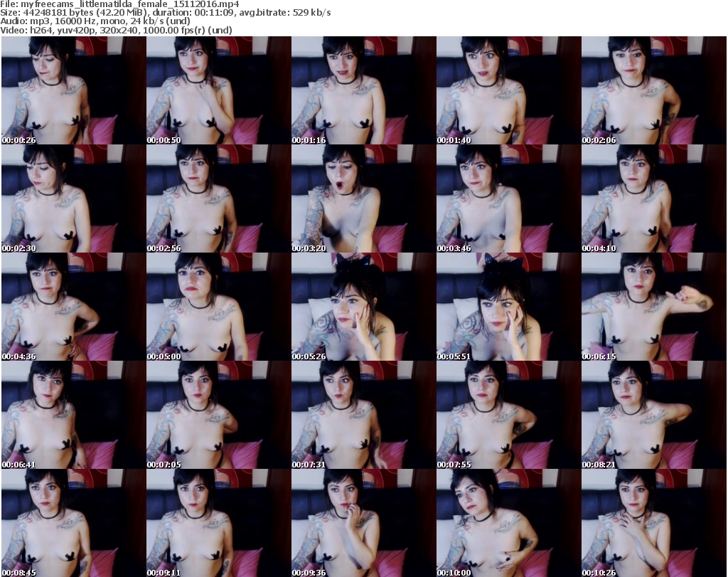728x577 pixels.
Task: Select the 00:05:26 preview frame
Action: pos(363,307)
